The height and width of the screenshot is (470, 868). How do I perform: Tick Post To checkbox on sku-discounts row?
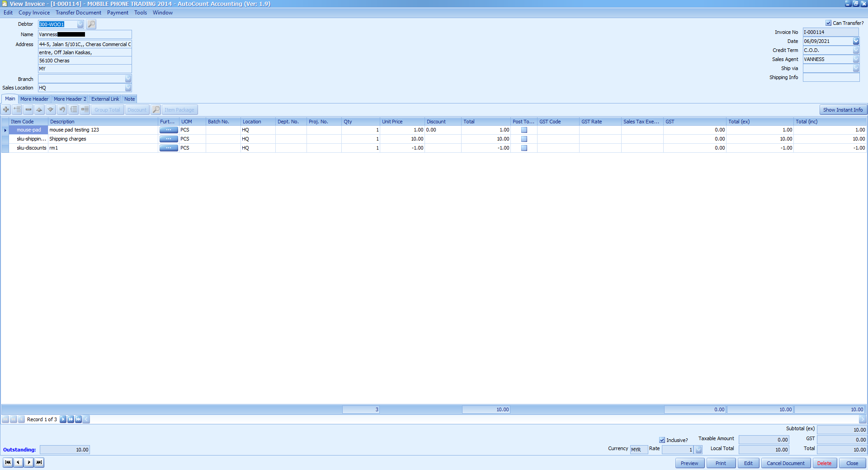[x=524, y=148]
